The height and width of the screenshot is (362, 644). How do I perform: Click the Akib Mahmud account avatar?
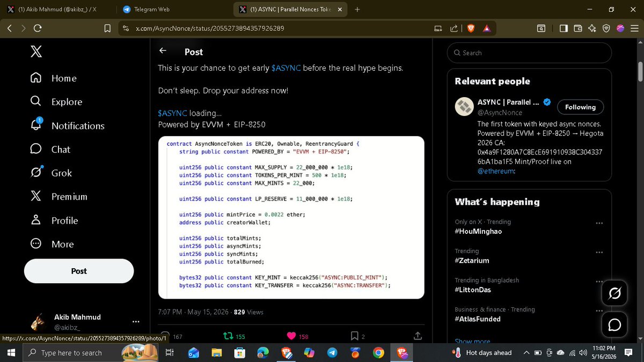pyautogui.click(x=38, y=322)
